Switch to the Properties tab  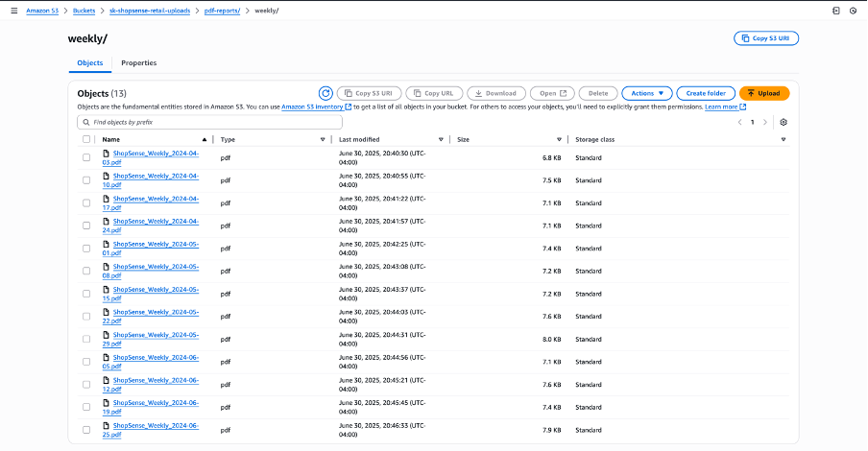(x=139, y=63)
